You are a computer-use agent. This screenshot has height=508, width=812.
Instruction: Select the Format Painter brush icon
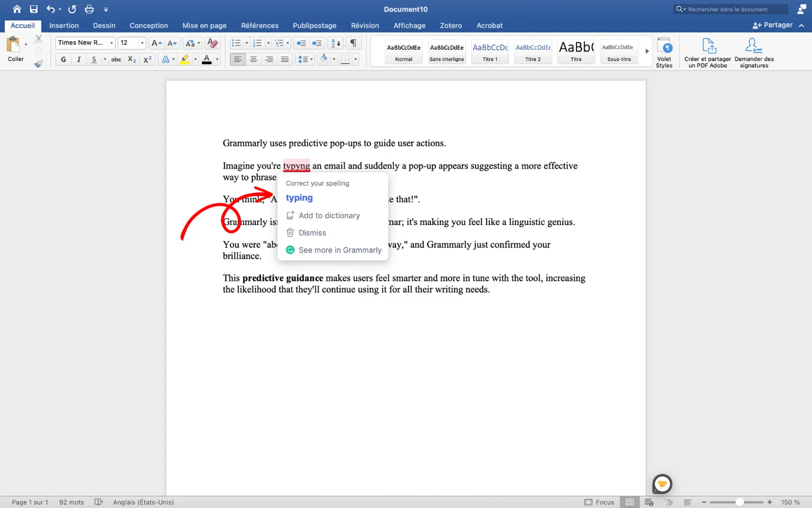[39, 63]
